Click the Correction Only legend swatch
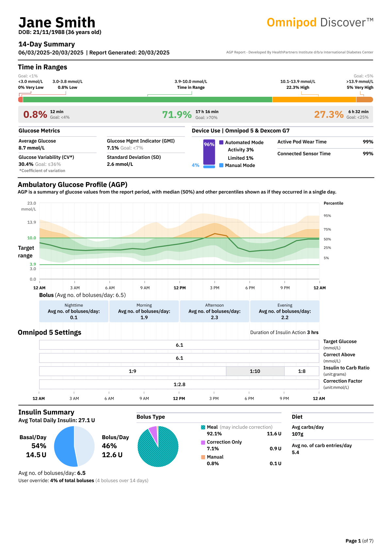 (203, 442)
